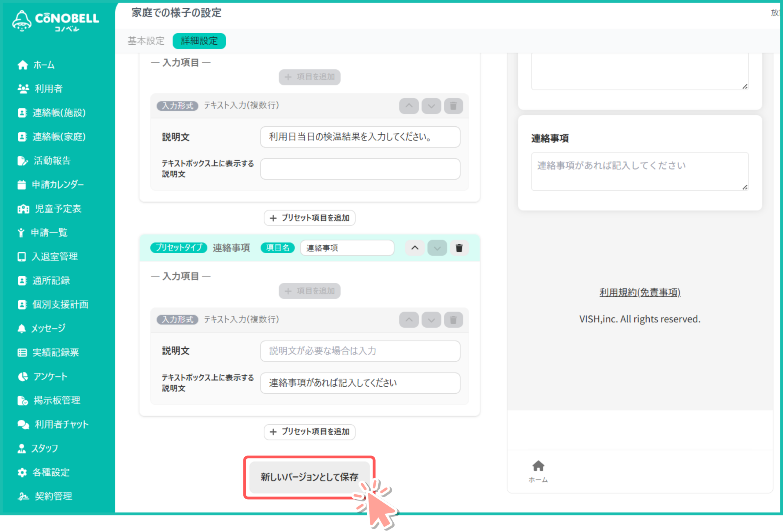The width and height of the screenshot is (783, 532).
Task: Click the preview 連絡事項 textarea
Action: tap(640, 172)
